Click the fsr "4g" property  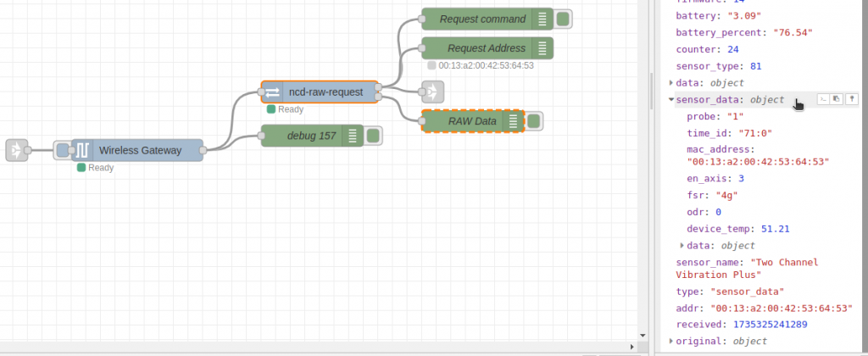point(712,196)
